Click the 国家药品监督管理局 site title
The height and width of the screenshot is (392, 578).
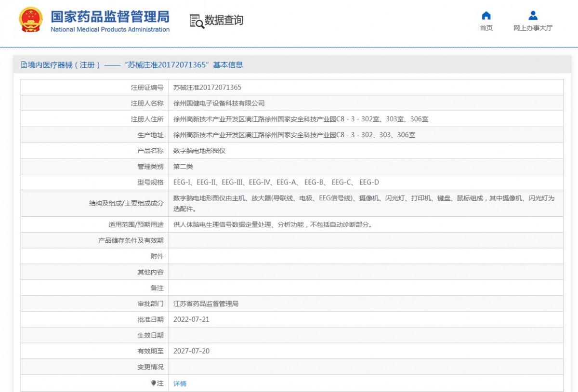(x=110, y=16)
